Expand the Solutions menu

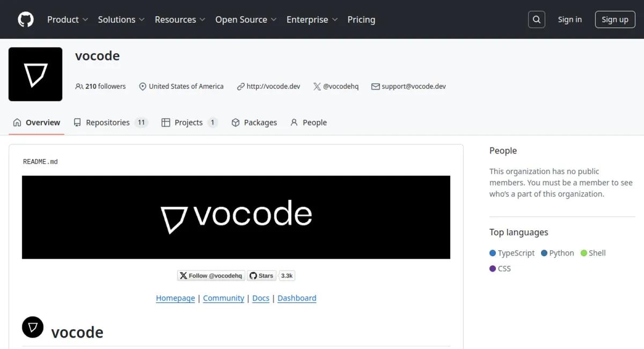pyautogui.click(x=121, y=19)
